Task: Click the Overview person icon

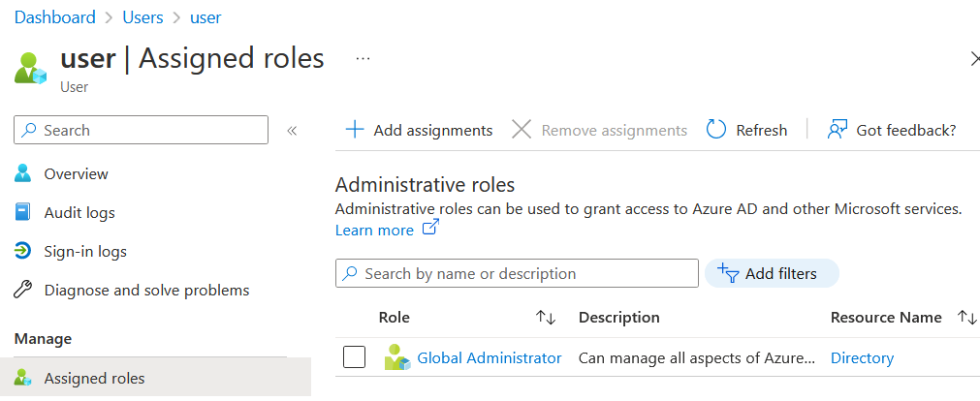Action: (22, 173)
